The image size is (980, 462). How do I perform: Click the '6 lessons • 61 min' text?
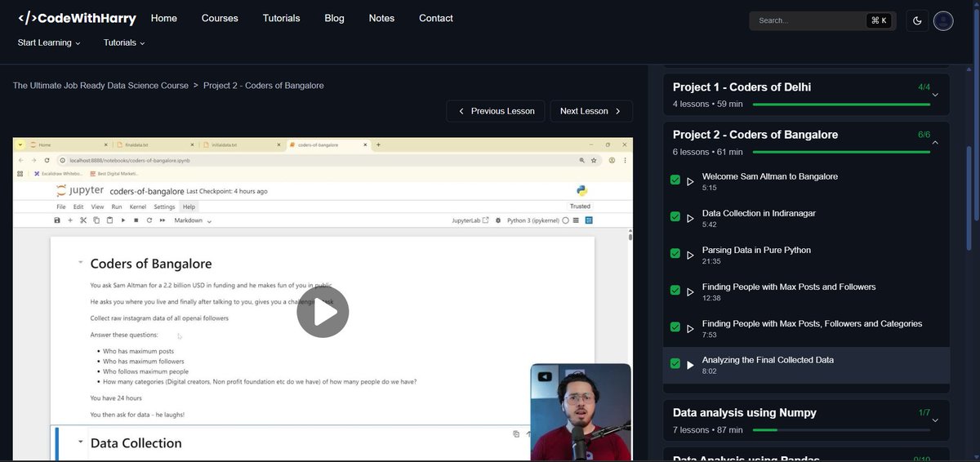pyautogui.click(x=707, y=152)
